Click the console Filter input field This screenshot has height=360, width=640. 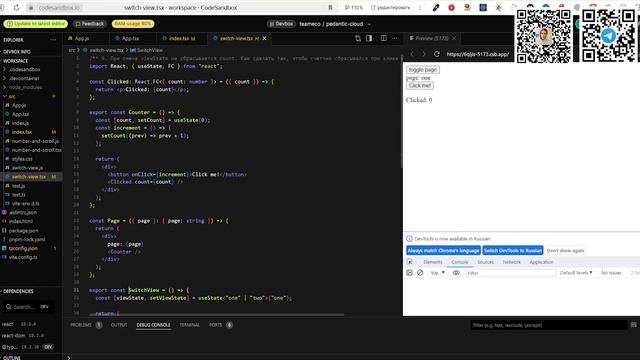(x=511, y=273)
